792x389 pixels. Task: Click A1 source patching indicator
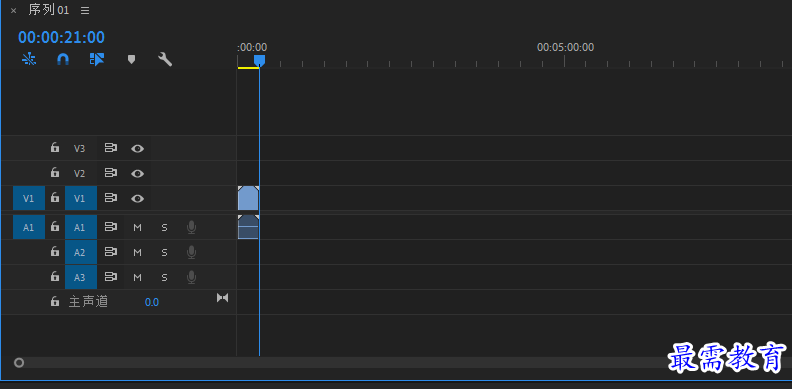(29, 227)
